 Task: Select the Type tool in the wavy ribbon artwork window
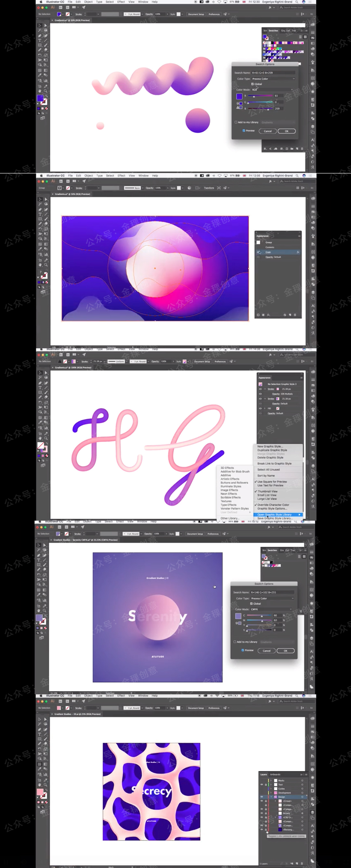click(x=40, y=40)
